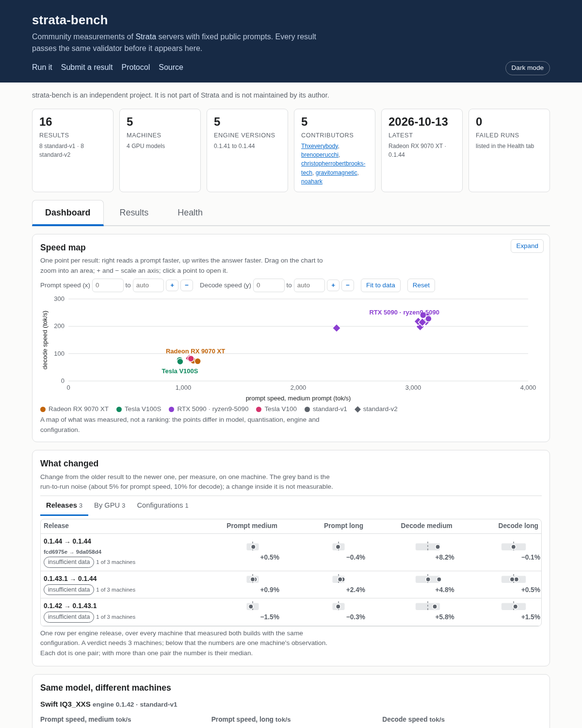The image size is (582, 728).
Task: Click the Prompt speed maximum auto input
Action: 148,285
